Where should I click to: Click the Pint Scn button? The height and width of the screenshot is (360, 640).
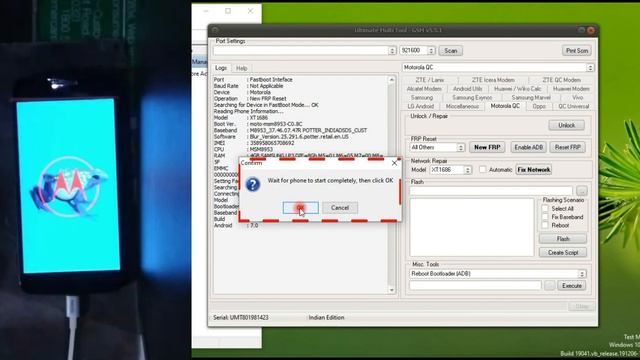point(577,51)
